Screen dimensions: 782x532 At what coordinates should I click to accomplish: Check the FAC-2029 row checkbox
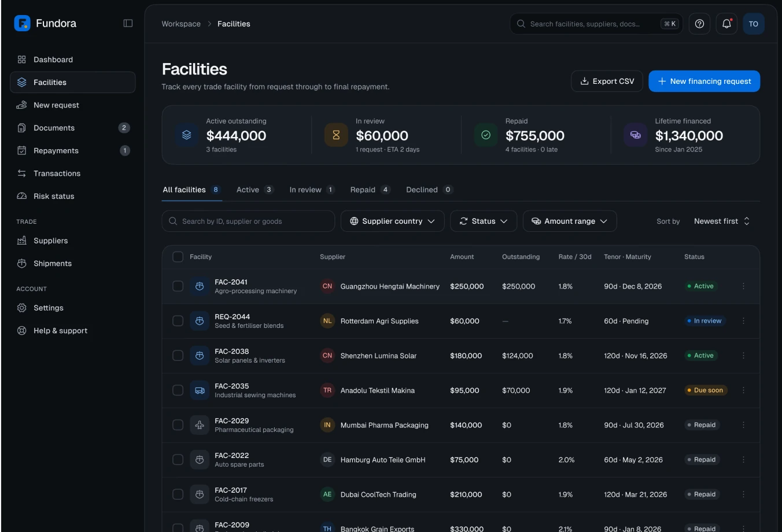click(178, 425)
